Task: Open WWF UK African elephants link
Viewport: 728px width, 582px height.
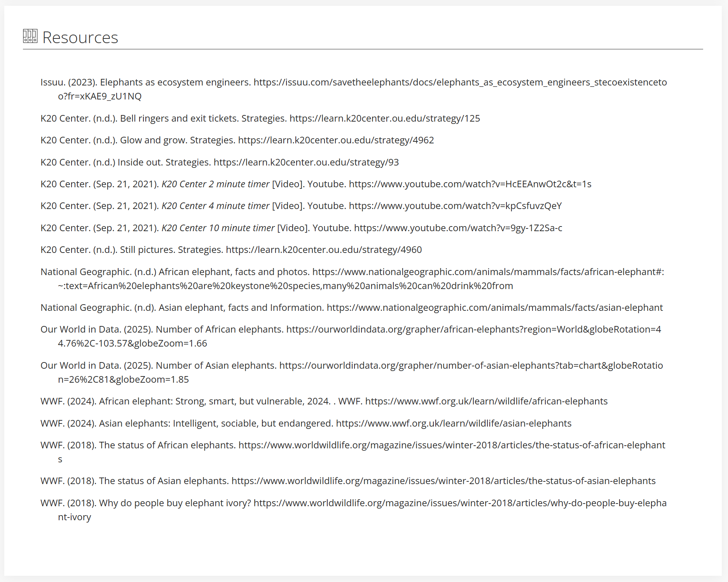Action: tap(486, 401)
